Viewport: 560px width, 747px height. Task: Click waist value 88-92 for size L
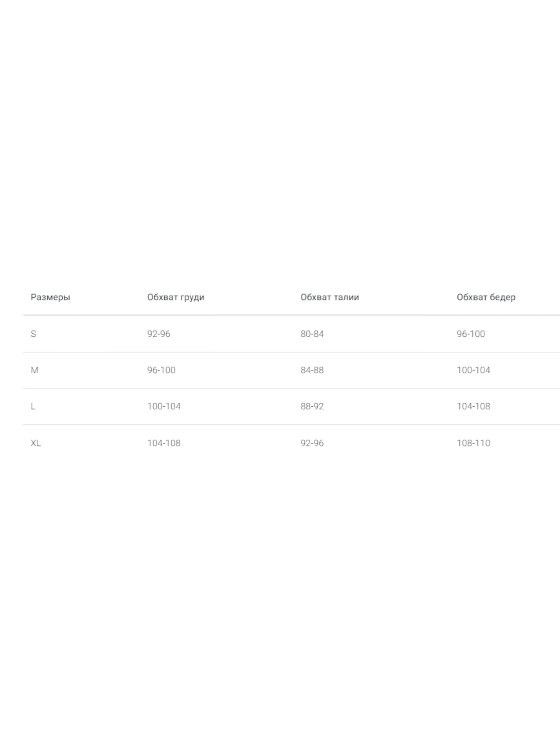pyautogui.click(x=312, y=406)
